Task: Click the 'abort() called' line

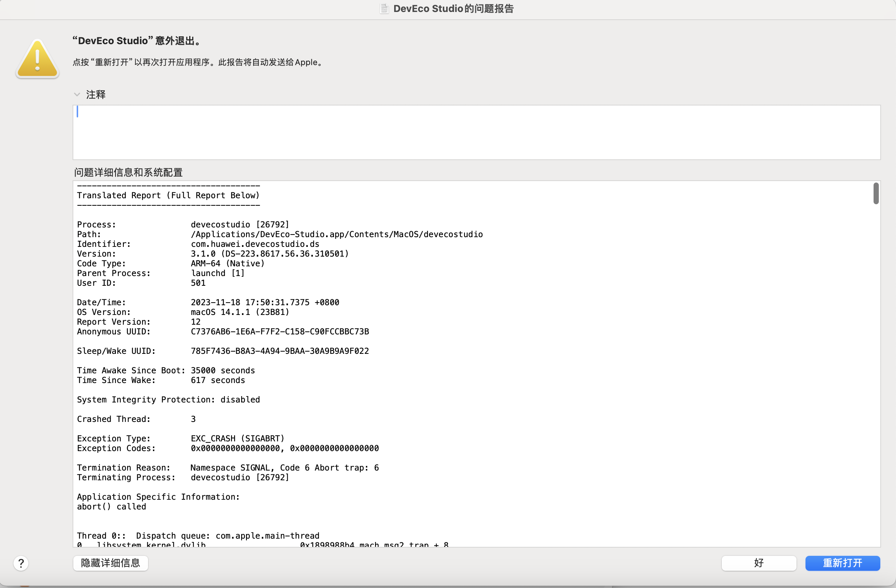Action: 111,507
